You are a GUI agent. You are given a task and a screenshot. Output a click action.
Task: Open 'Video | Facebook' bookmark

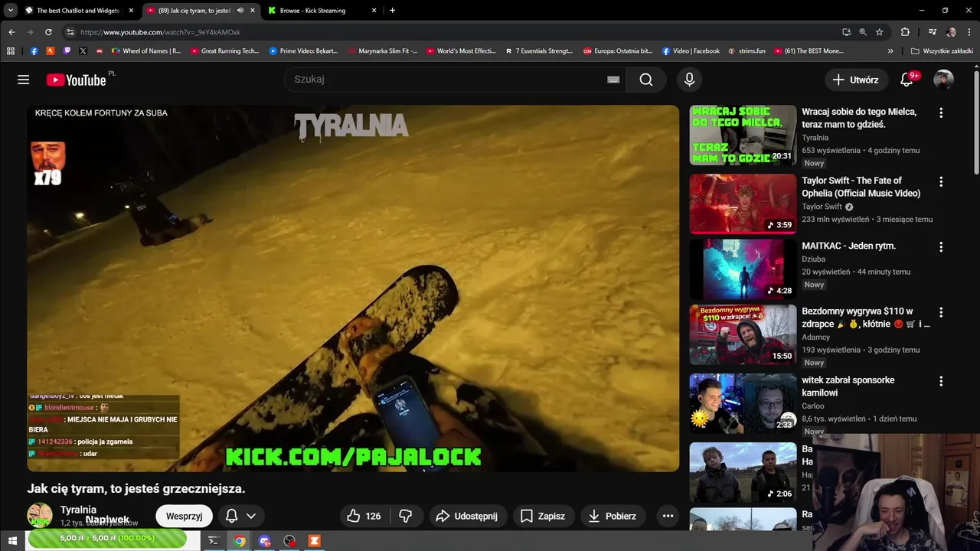tap(691, 51)
